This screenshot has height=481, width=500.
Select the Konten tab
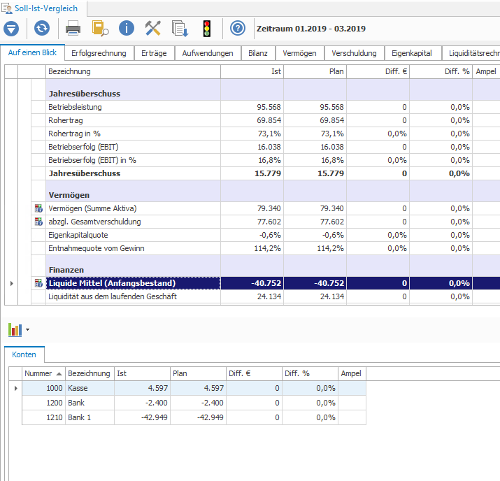24,354
